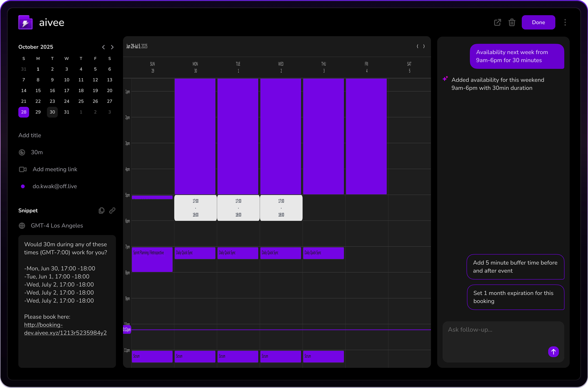Click the globe icon beside GMT-4 Los Angeles
This screenshot has width=588, height=388.
point(22,225)
